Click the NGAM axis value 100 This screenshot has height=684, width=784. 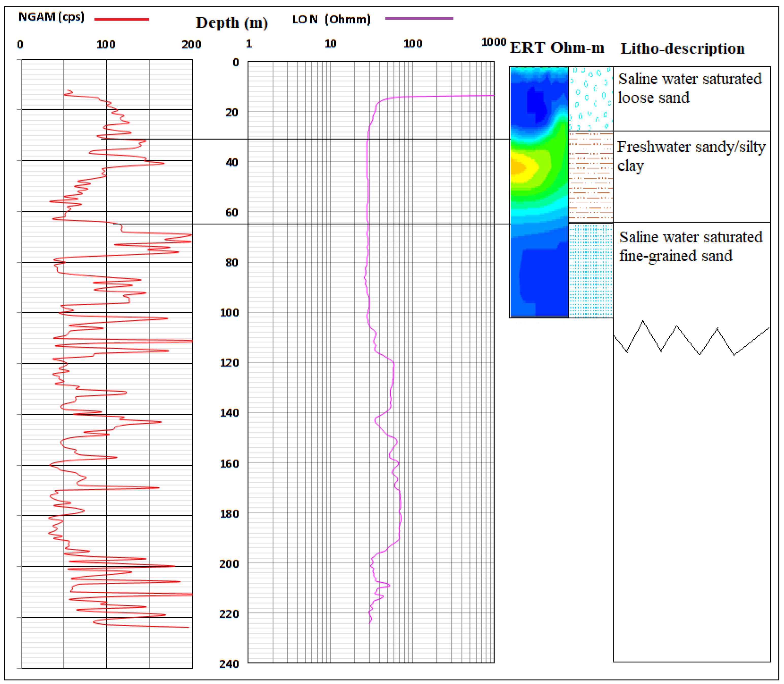[106, 45]
